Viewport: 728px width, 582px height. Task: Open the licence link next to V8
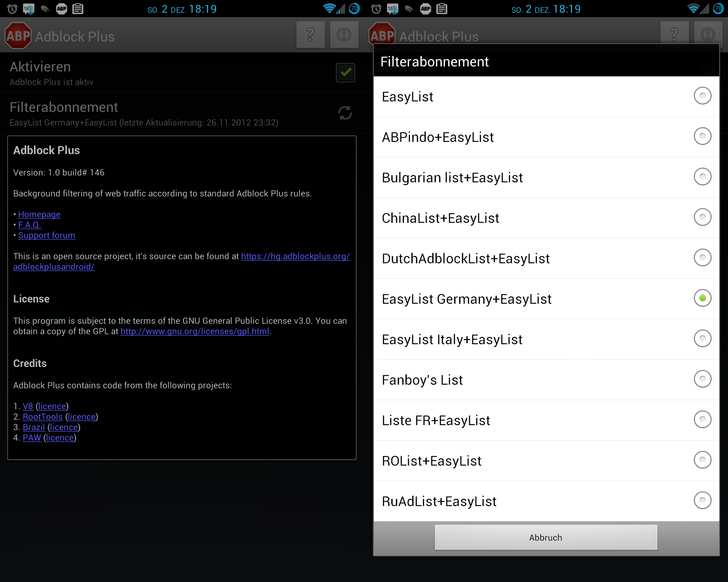pos(52,406)
